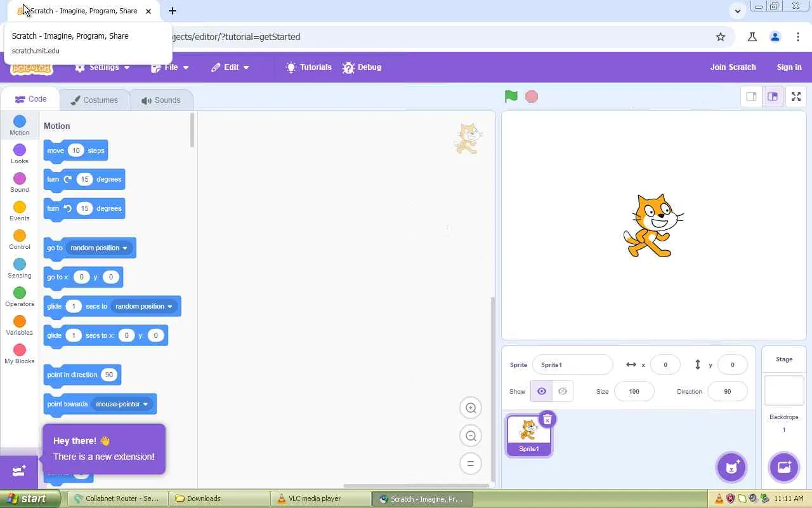
Task: Open the Debug menu item
Action: tap(362, 67)
